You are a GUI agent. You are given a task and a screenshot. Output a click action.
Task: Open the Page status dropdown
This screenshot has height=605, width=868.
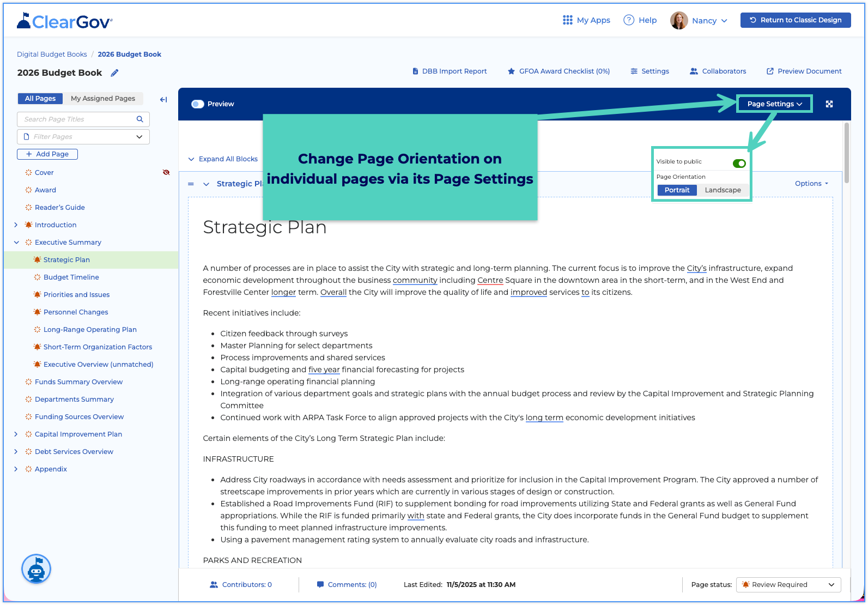click(788, 585)
